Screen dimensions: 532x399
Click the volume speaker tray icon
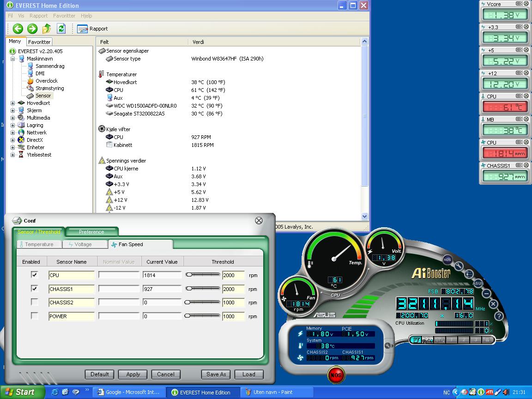pyautogui.click(x=506, y=392)
